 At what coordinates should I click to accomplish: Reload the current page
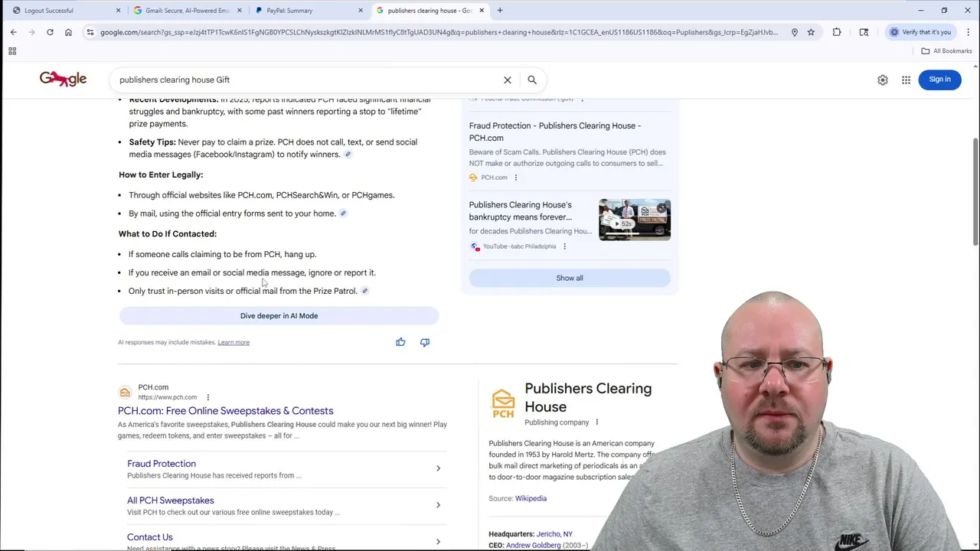tap(50, 32)
